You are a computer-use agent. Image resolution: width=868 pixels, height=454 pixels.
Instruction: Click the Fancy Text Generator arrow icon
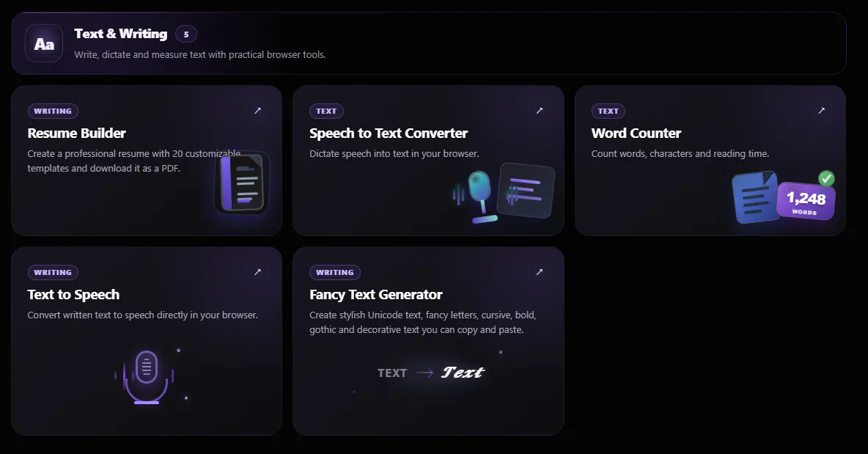539,272
